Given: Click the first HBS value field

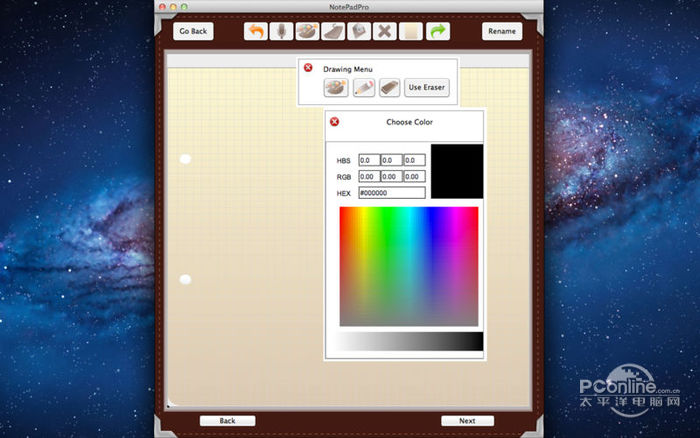Looking at the screenshot, I should [369, 160].
